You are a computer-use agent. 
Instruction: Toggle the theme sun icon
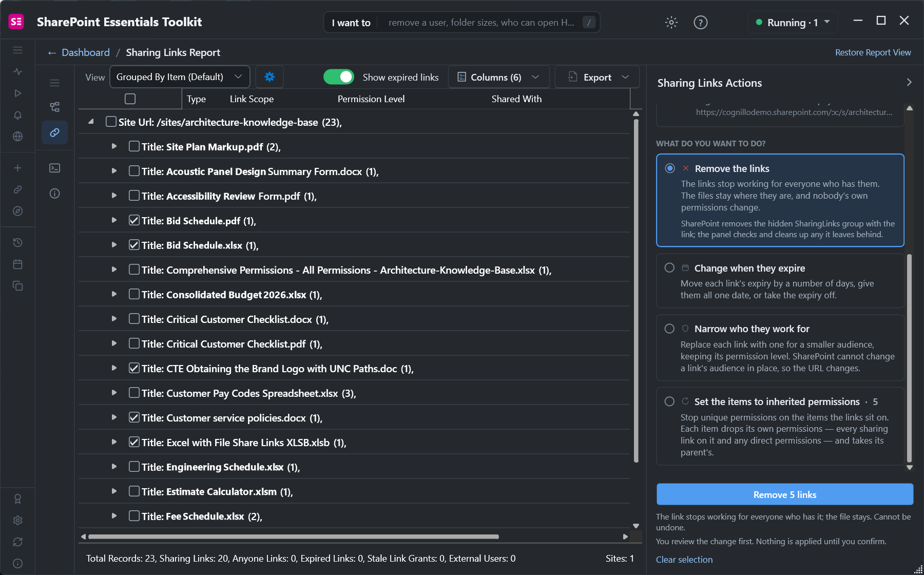(x=671, y=22)
